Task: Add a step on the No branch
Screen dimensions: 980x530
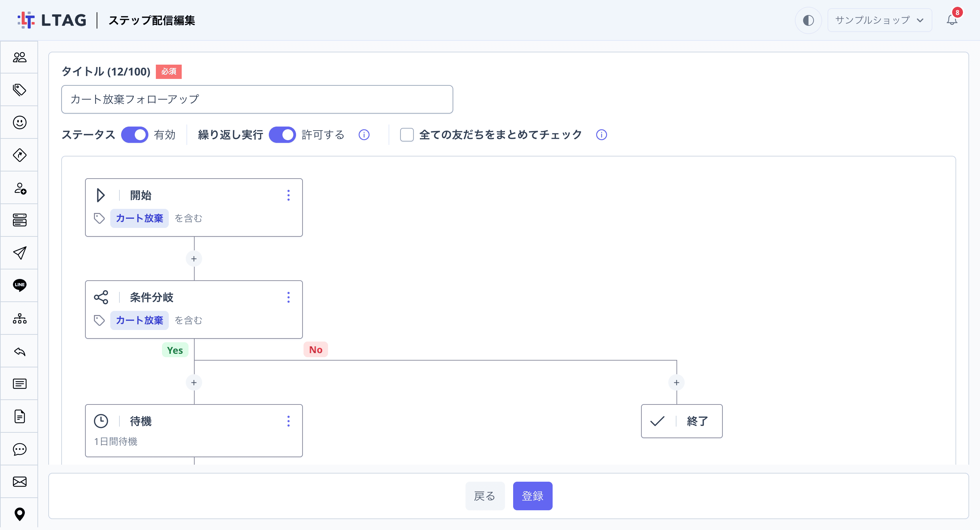Action: pos(676,382)
